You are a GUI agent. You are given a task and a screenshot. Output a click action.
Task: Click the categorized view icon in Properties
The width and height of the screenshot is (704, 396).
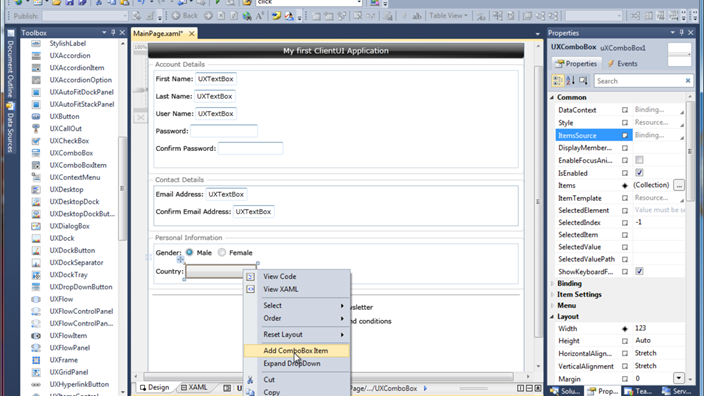pyautogui.click(x=558, y=81)
